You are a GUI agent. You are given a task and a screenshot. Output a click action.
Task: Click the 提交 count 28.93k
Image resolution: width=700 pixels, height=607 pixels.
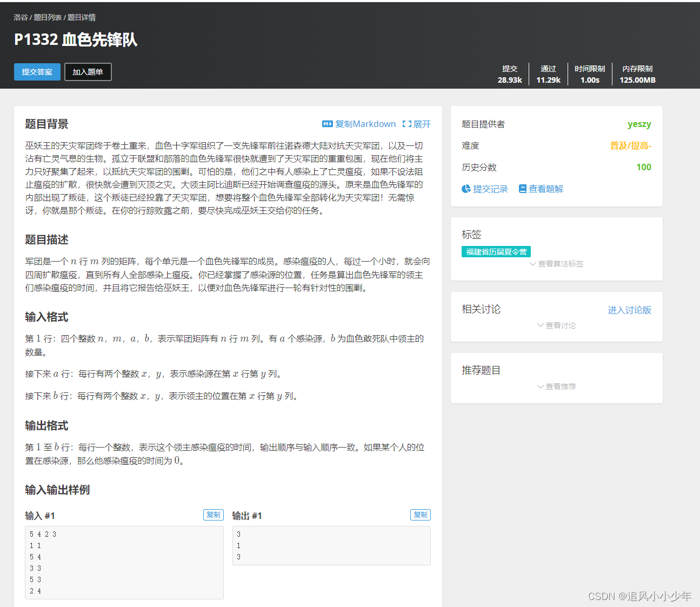(x=510, y=80)
